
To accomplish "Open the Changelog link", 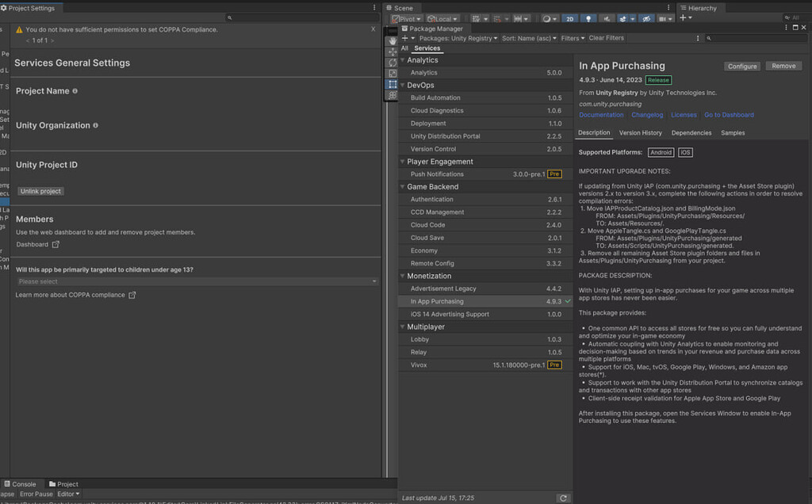I will (647, 114).
